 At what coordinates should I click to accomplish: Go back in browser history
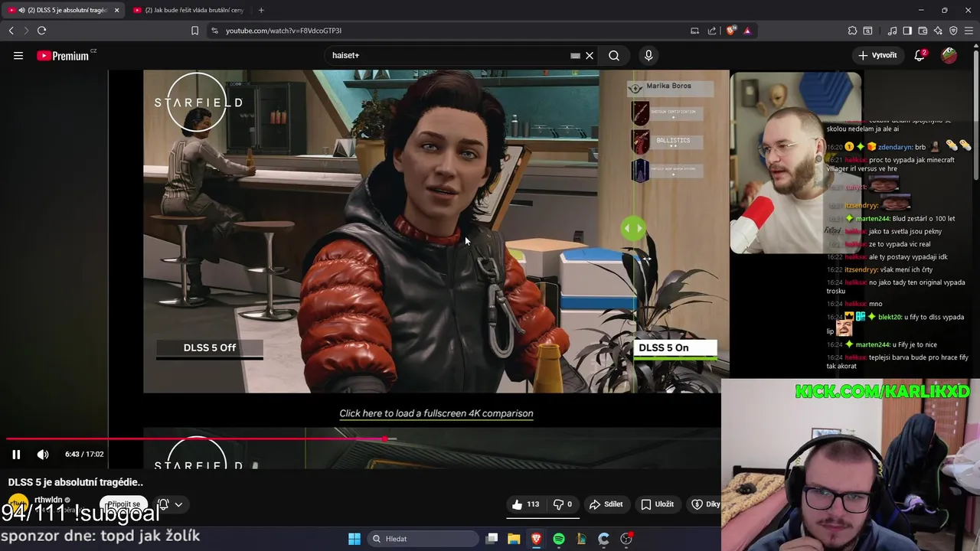coord(11,31)
